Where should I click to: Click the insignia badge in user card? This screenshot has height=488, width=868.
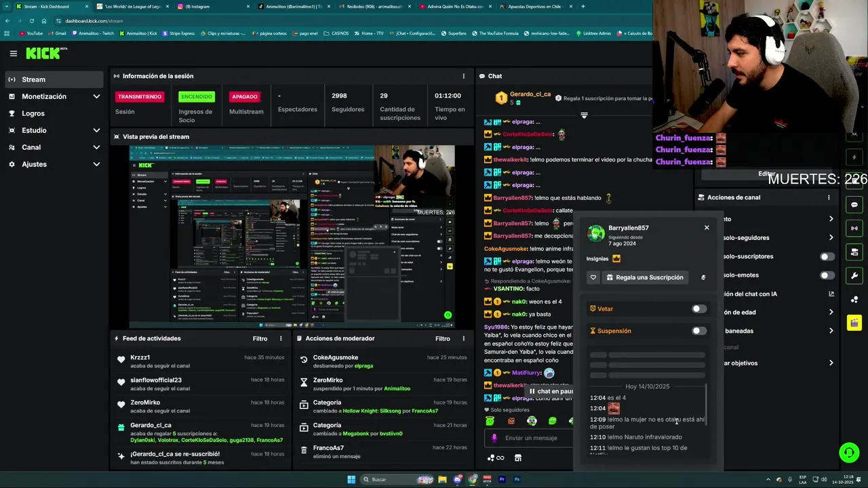click(x=616, y=259)
